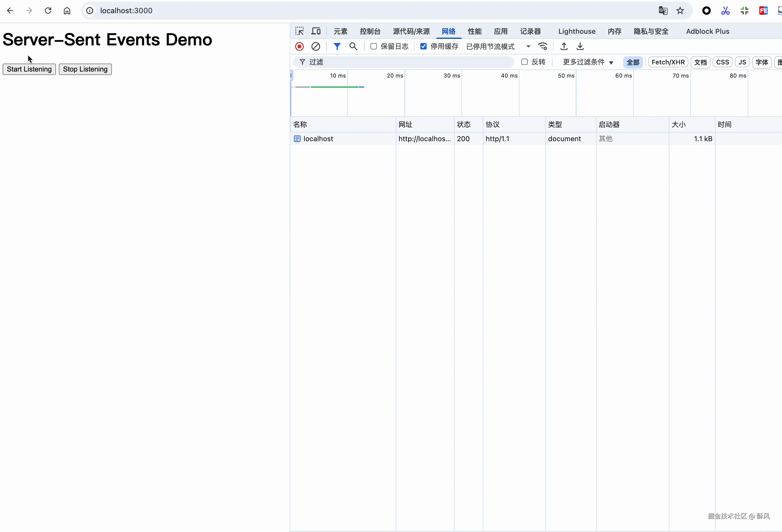Open the network conditions wifi icon

[x=542, y=46]
